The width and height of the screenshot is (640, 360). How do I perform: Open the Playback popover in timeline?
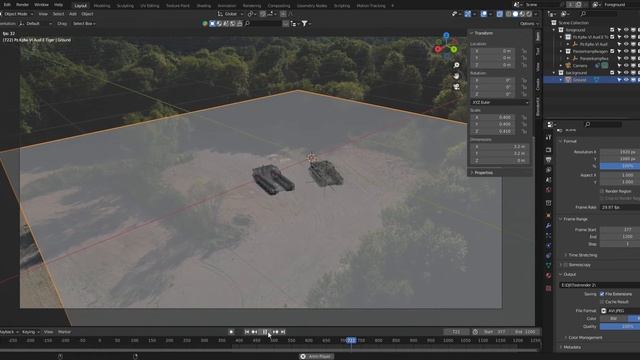click(x=8, y=332)
